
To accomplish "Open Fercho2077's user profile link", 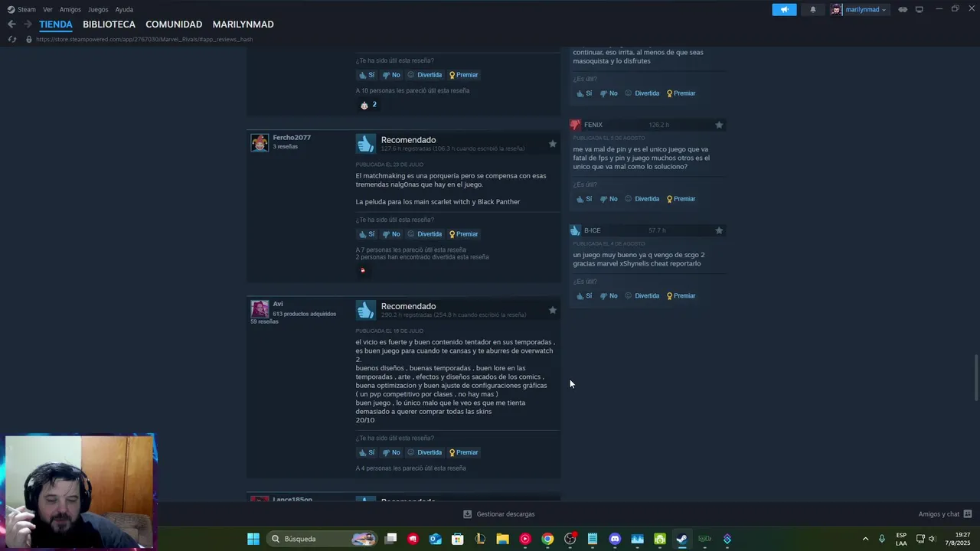I will [292, 138].
